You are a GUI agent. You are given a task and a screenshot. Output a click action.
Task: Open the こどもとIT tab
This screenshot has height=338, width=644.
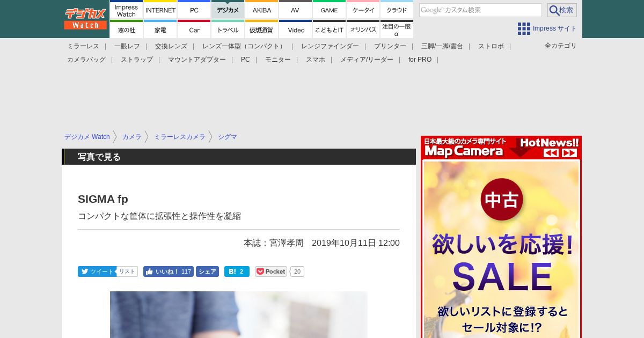[x=330, y=30]
